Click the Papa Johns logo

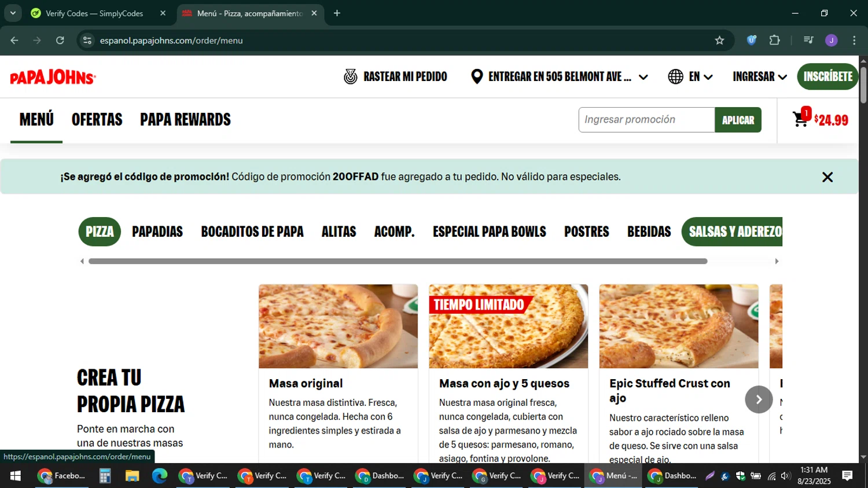click(x=53, y=77)
